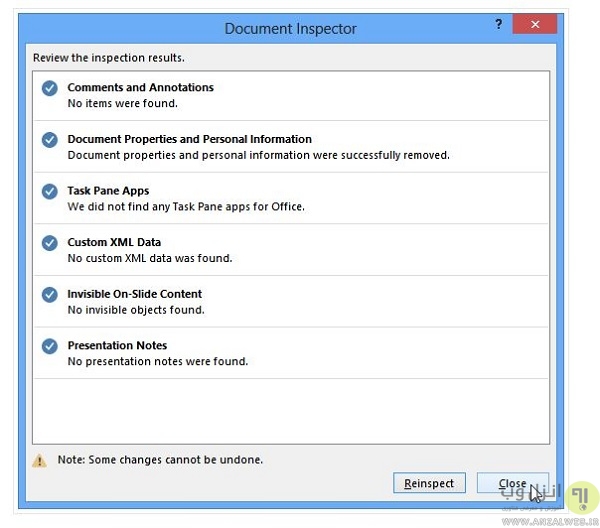Image resolution: width=600 pixels, height=528 pixels.
Task: Select the Invisible On-Slide Content heading
Action: click(134, 294)
